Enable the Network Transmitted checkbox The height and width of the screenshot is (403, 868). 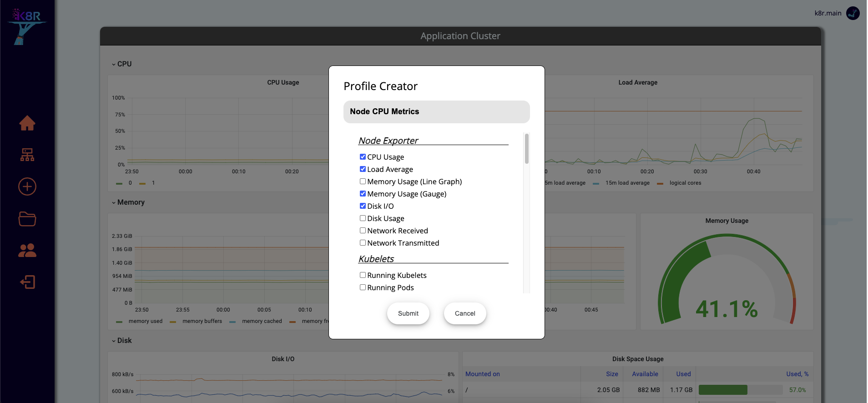(363, 242)
